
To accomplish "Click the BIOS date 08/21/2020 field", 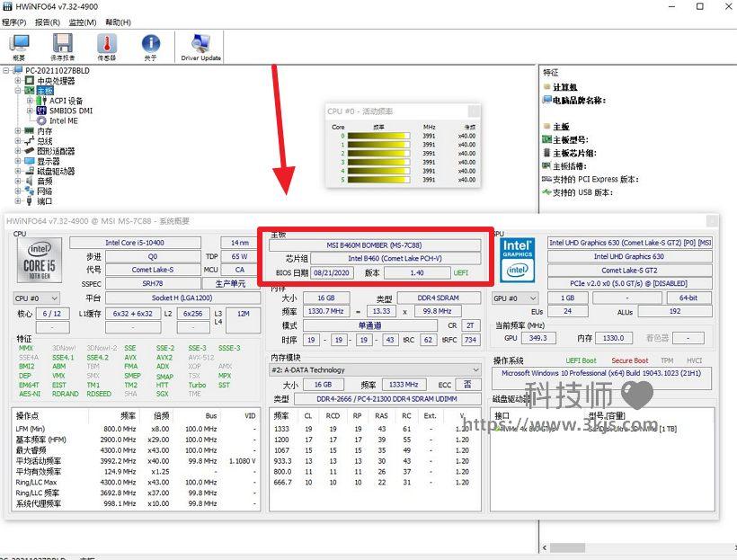I will pyautogui.click(x=332, y=272).
